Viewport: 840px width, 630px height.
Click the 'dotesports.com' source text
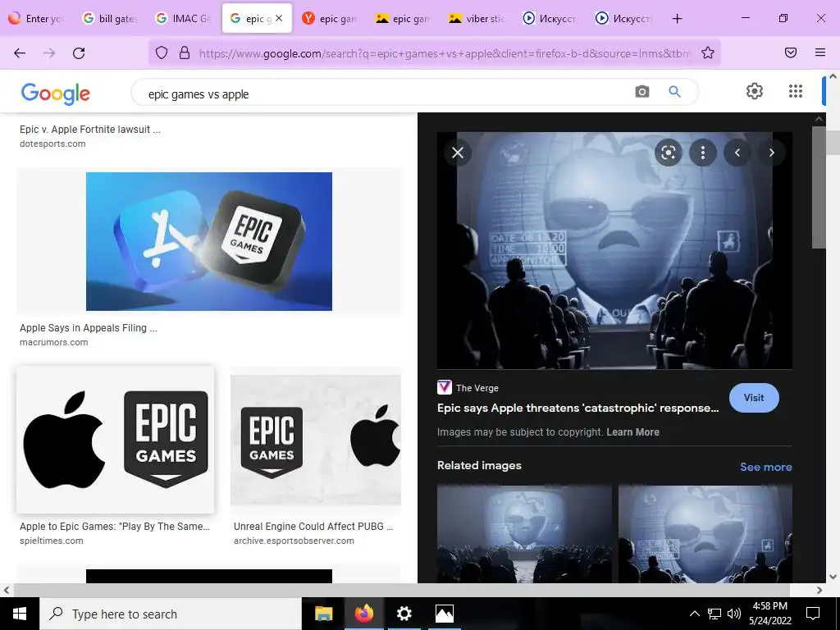52,144
